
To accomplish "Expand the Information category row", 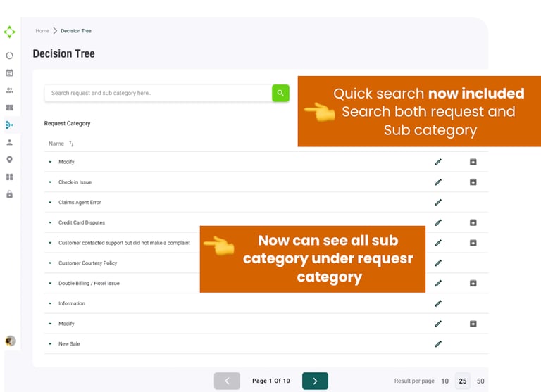I will [x=50, y=303].
